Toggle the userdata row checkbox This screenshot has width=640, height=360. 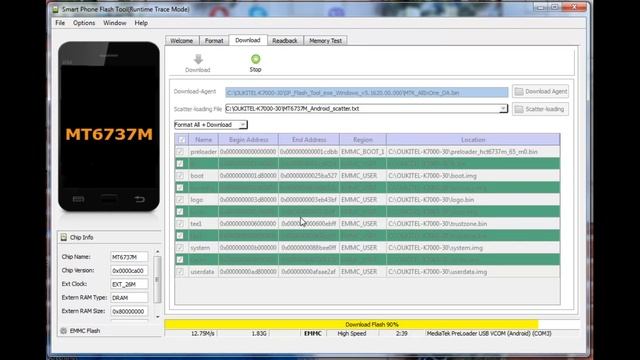[x=180, y=272]
